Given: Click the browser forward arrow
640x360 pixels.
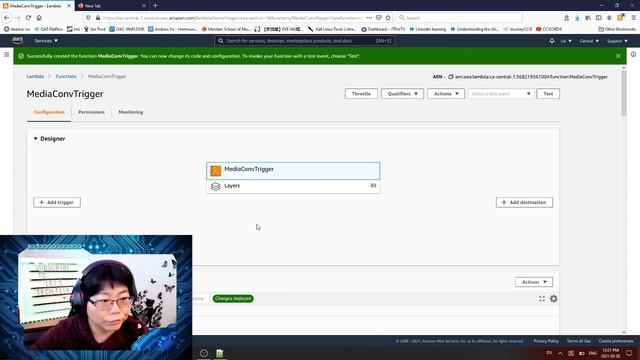Looking at the screenshot, I should (18, 18).
